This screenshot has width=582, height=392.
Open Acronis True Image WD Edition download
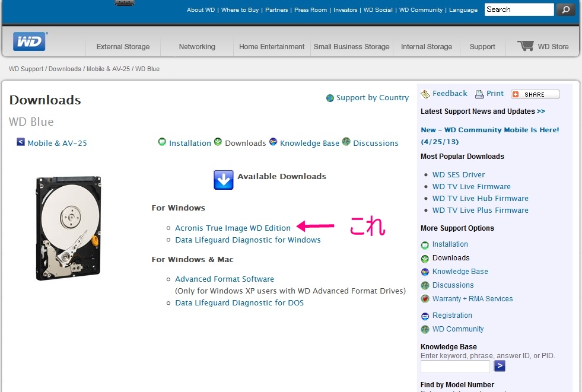coord(233,228)
